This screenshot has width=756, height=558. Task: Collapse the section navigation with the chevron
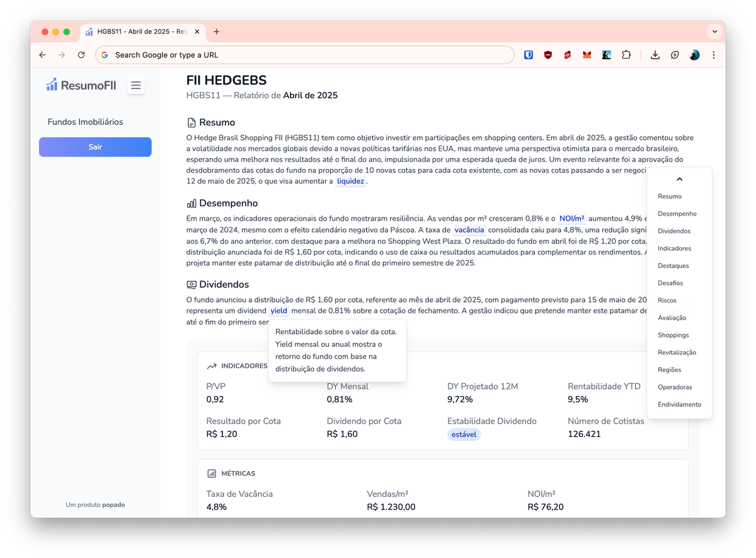(679, 180)
